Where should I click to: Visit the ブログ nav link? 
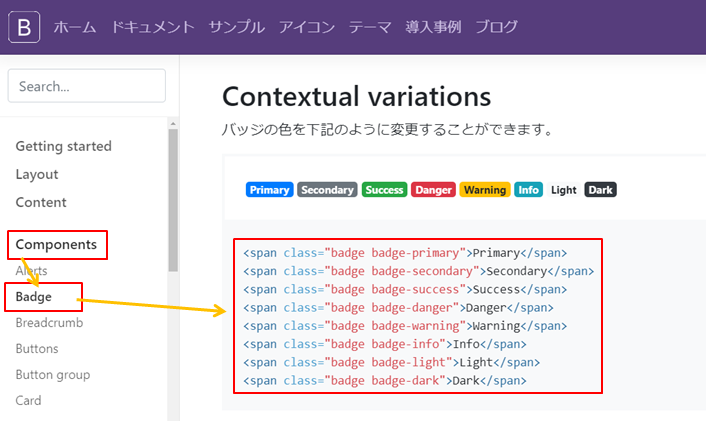tap(497, 27)
